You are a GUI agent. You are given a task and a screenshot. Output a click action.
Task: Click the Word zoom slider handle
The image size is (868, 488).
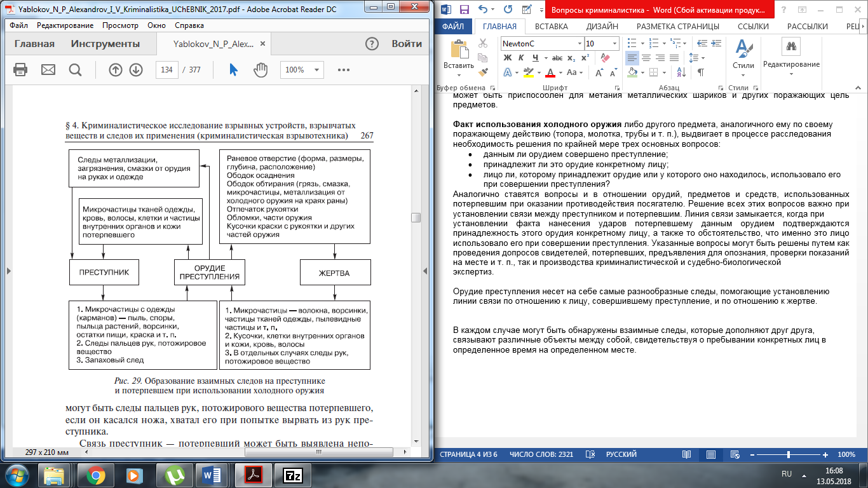point(789,454)
